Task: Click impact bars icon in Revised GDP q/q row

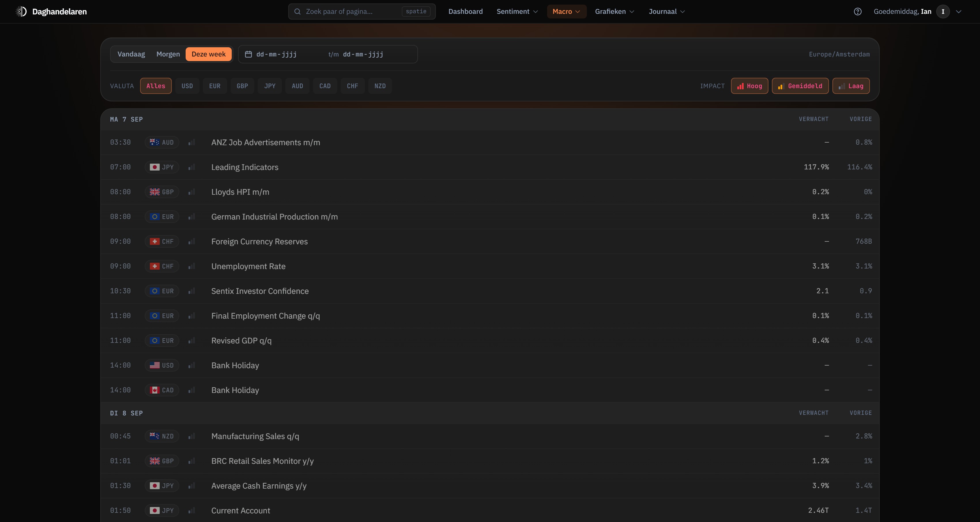Action: pyautogui.click(x=192, y=341)
